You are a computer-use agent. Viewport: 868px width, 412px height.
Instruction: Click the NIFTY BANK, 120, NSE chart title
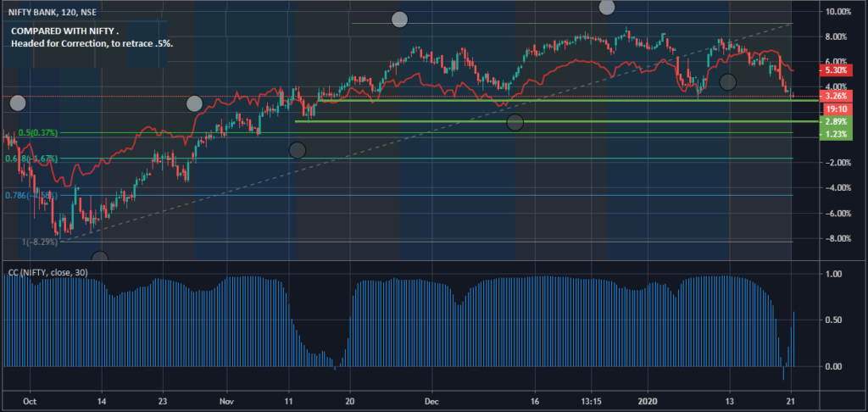point(52,11)
